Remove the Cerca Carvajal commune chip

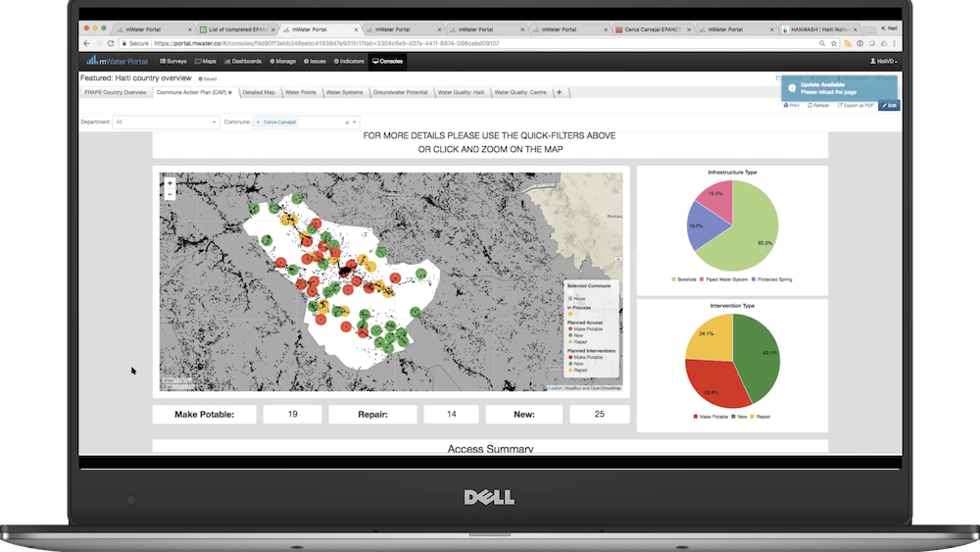pos(258,122)
